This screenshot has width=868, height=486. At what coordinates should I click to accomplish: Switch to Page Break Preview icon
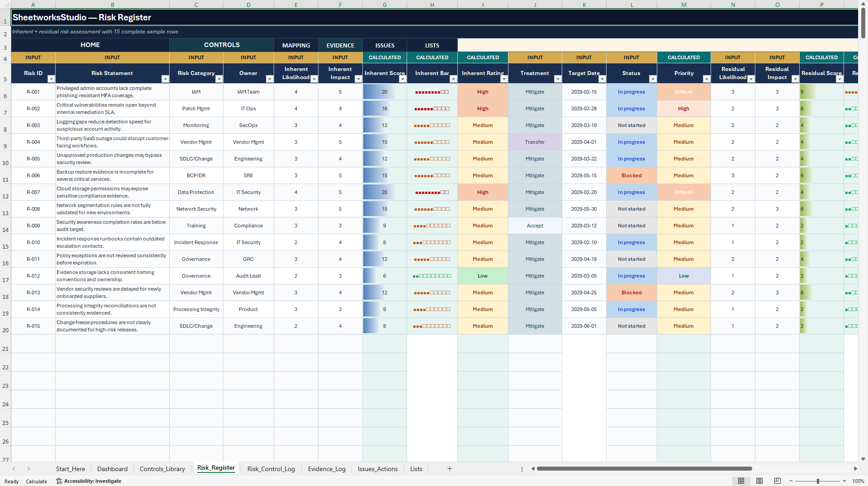pos(778,481)
